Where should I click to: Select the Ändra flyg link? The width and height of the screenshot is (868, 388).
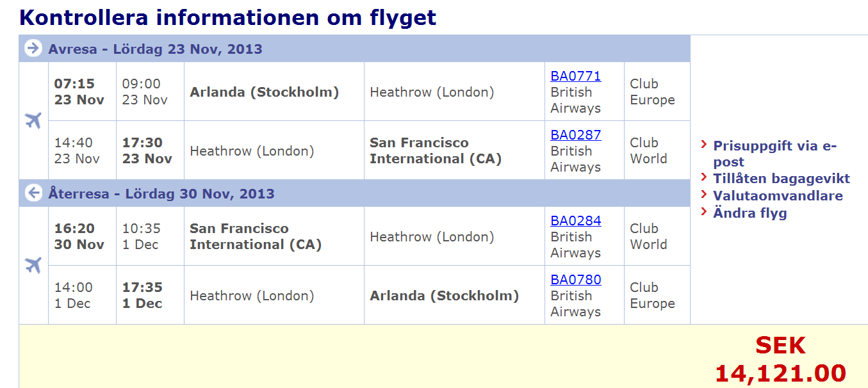749,213
